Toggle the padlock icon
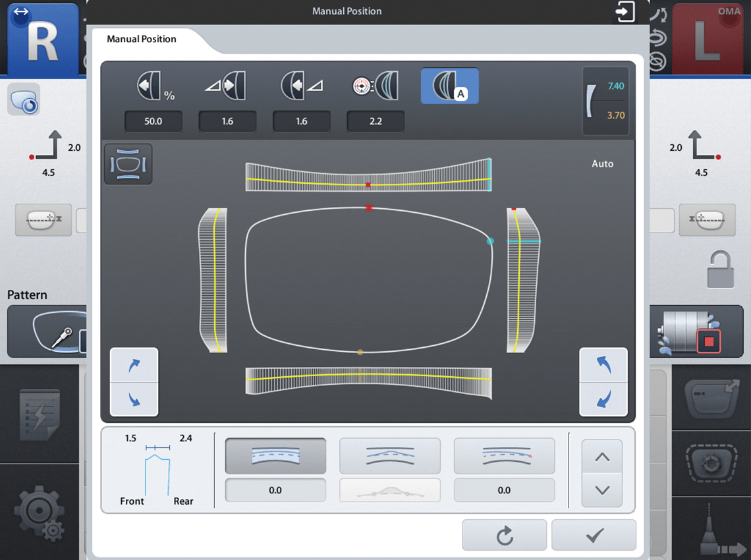Screen dimensions: 751x560 tap(720, 269)
